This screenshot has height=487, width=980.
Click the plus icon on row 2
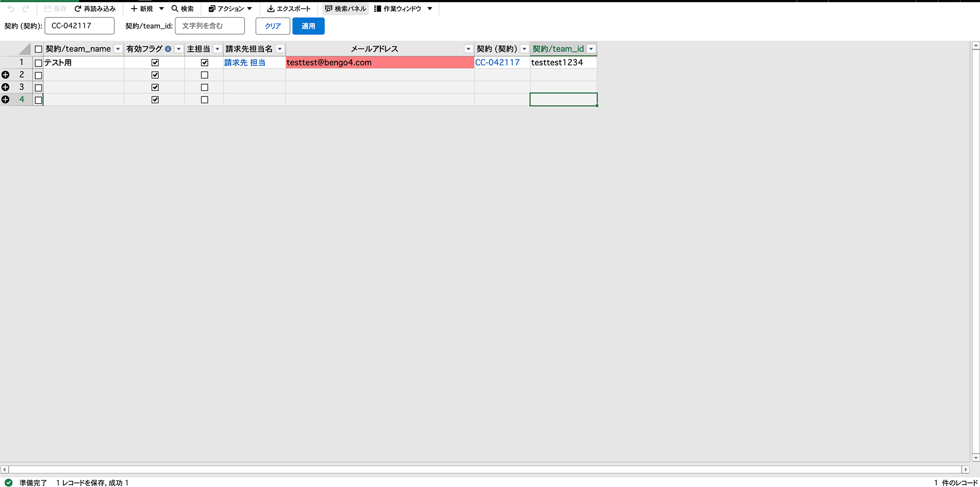[6, 75]
